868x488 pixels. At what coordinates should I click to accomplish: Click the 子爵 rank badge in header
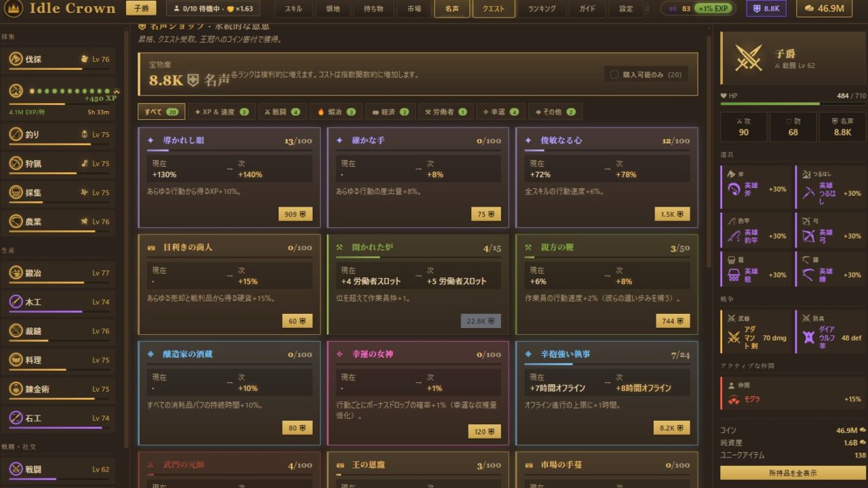140,9
